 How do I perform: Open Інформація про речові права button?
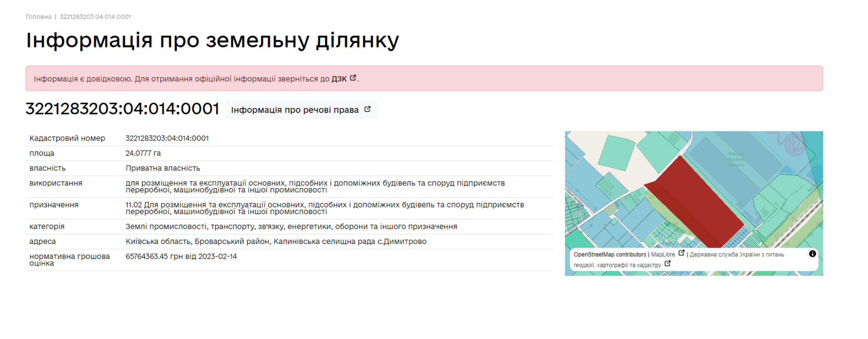point(300,110)
